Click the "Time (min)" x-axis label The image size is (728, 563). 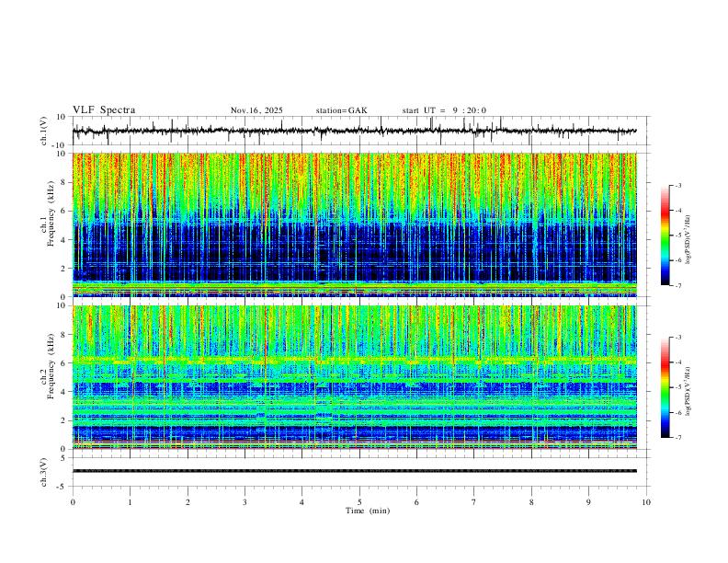368,511
